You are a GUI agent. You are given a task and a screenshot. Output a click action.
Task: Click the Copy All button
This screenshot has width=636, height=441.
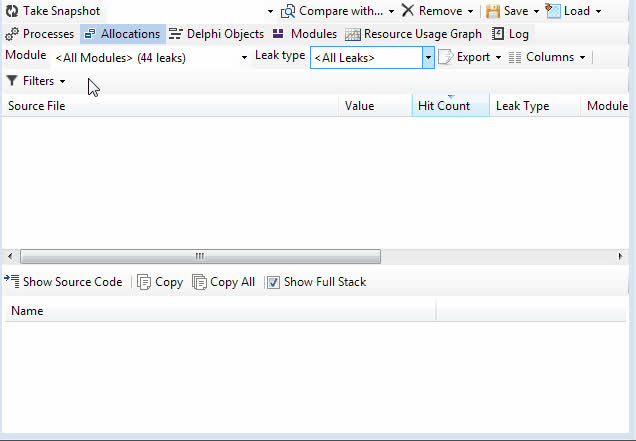point(223,282)
